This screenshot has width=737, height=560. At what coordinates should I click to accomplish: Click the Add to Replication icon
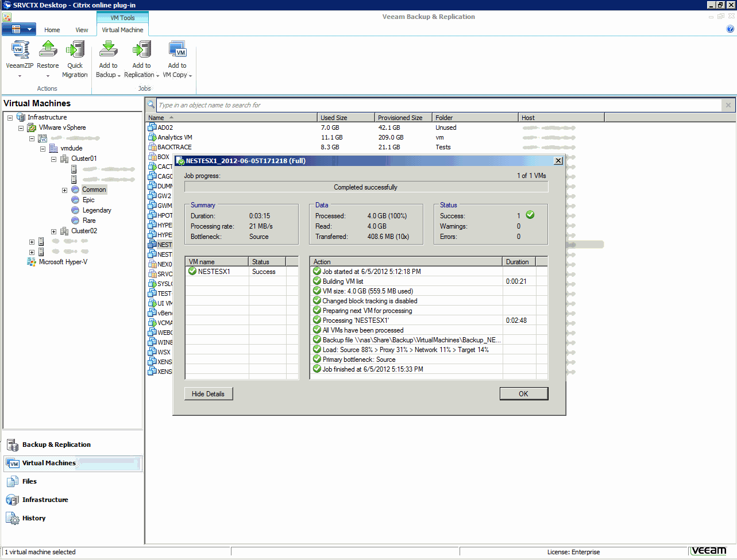pyautogui.click(x=141, y=49)
